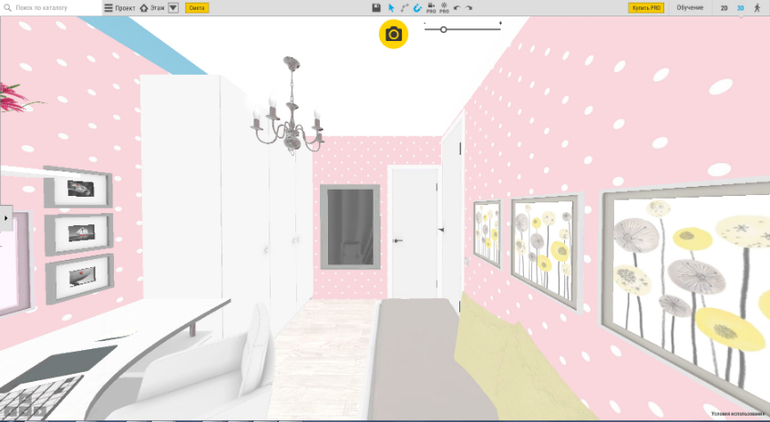This screenshot has width=770, height=422.
Task: Switch to 2D view mode
Action: click(x=724, y=8)
